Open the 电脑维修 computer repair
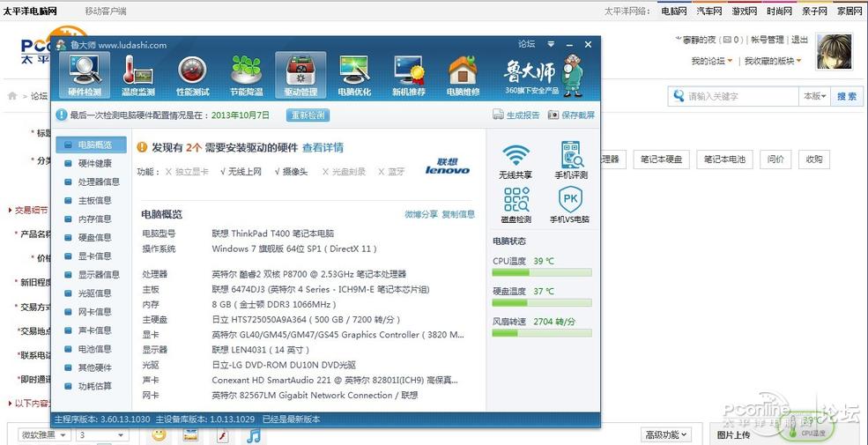The image size is (868, 445). coord(463,75)
